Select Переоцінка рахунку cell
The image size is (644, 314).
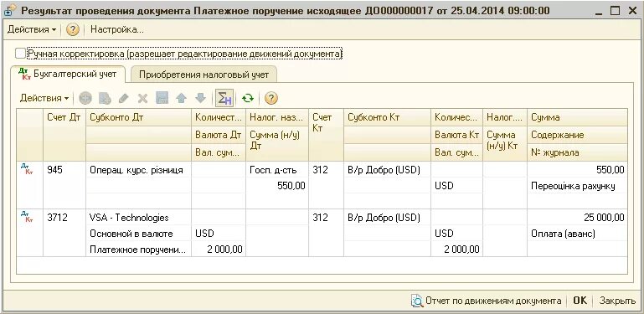(x=578, y=186)
